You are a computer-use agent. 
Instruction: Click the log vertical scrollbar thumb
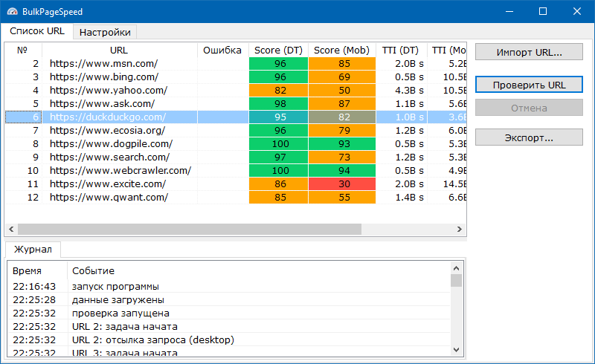[456, 281]
